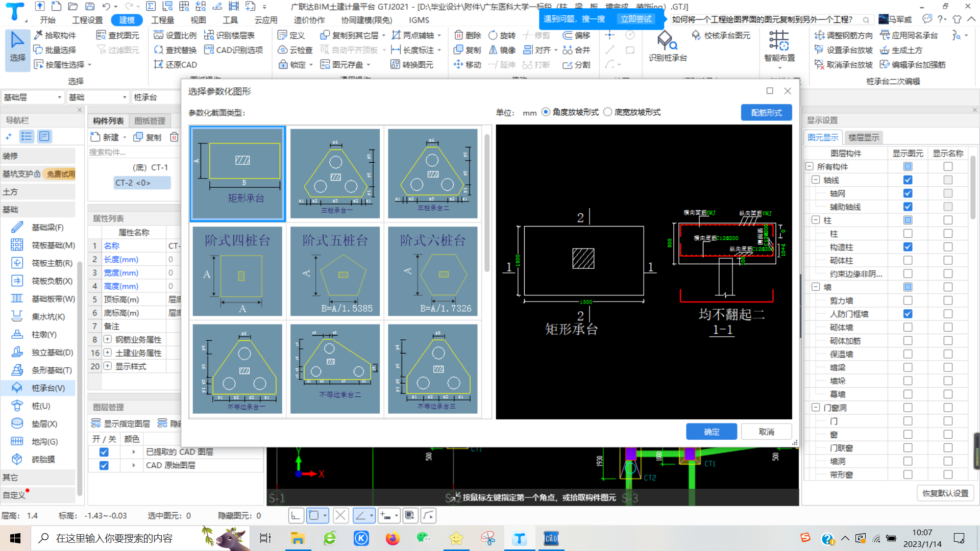Screen dimensions: 980x551
Task: Click 云检查 cloud check tool
Action: pos(295,50)
